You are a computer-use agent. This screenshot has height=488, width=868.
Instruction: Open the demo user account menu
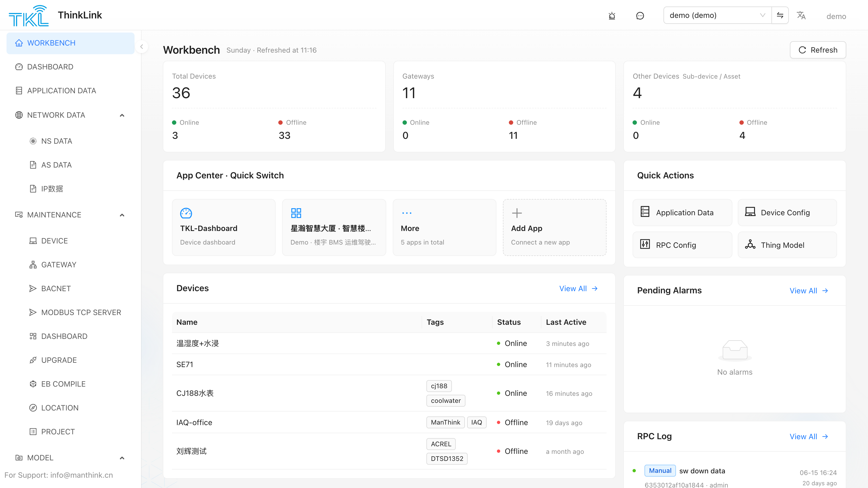coord(836,16)
